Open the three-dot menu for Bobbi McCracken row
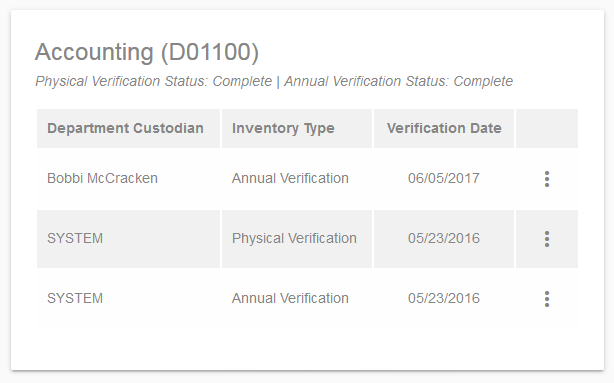 547,179
